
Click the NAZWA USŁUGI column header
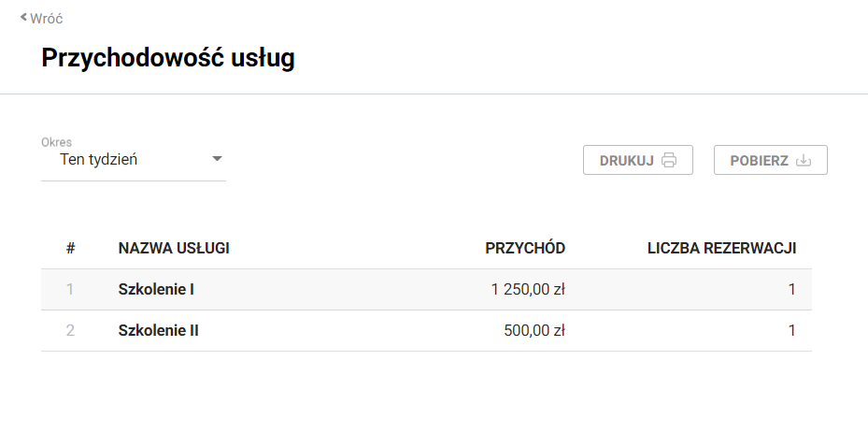pos(174,248)
